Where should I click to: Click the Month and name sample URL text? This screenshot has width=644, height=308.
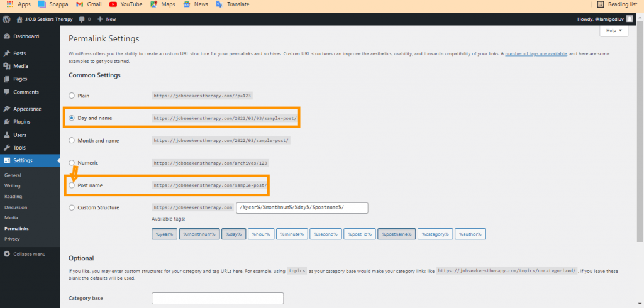[221, 140]
